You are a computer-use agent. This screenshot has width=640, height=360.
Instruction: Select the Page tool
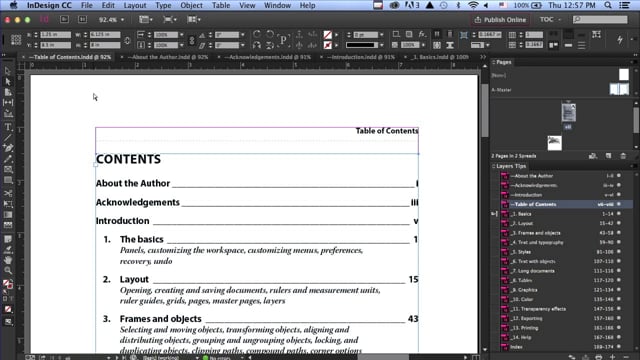[8, 92]
